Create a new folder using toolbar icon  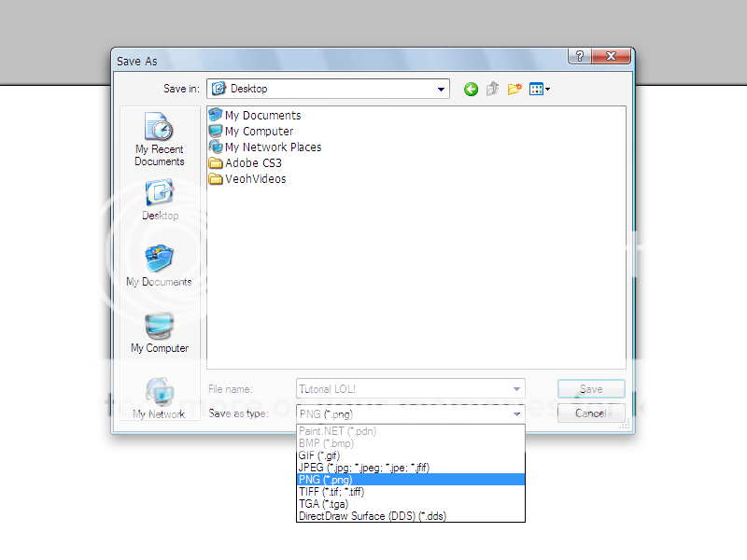(514, 90)
